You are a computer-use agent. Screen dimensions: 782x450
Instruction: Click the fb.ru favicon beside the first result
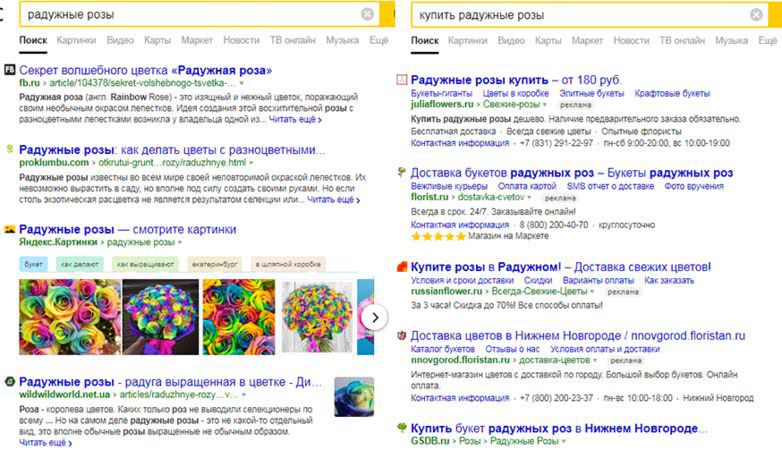(x=10, y=70)
